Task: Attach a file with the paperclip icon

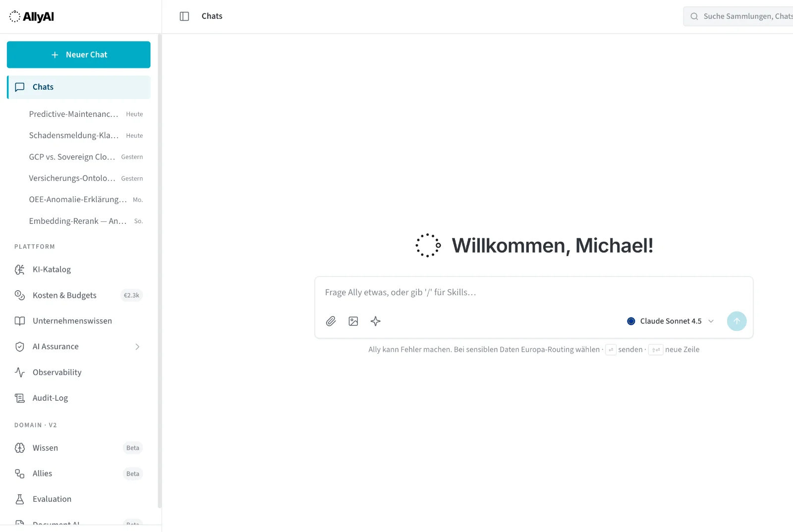Action: (331, 321)
